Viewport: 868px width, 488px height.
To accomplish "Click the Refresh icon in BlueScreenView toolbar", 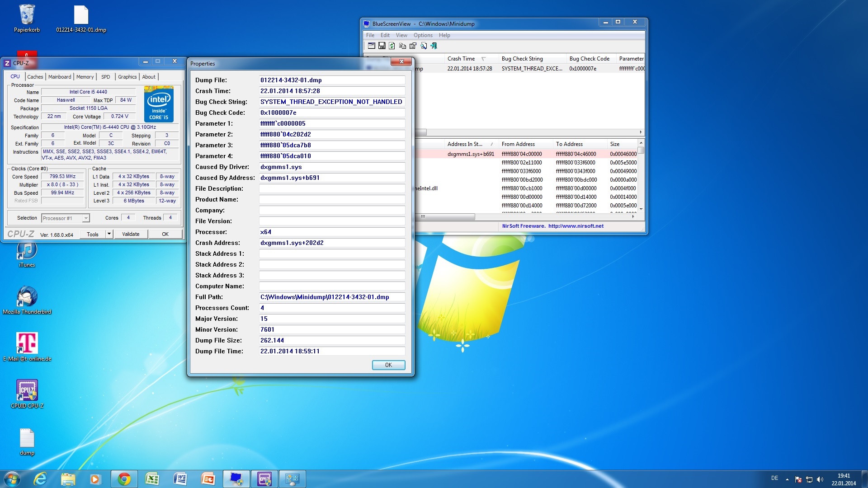I will tap(392, 46).
